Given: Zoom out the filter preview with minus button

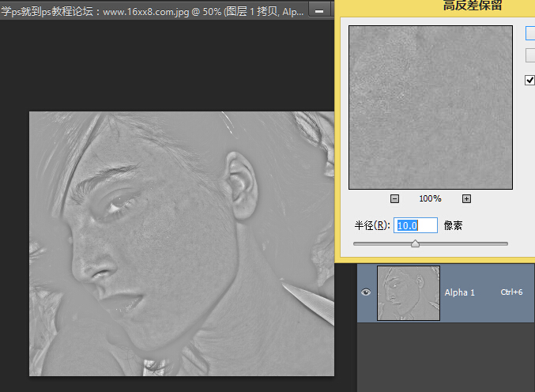Looking at the screenshot, I should (x=394, y=198).
